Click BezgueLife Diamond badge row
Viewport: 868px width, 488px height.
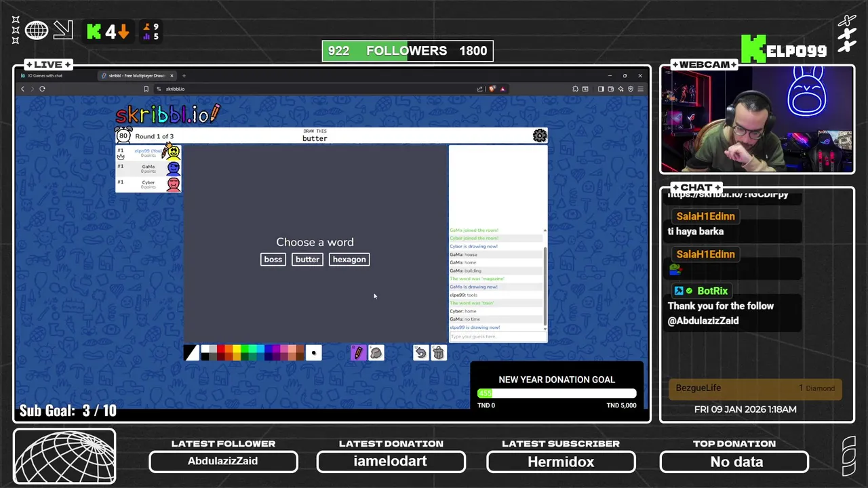tap(755, 388)
